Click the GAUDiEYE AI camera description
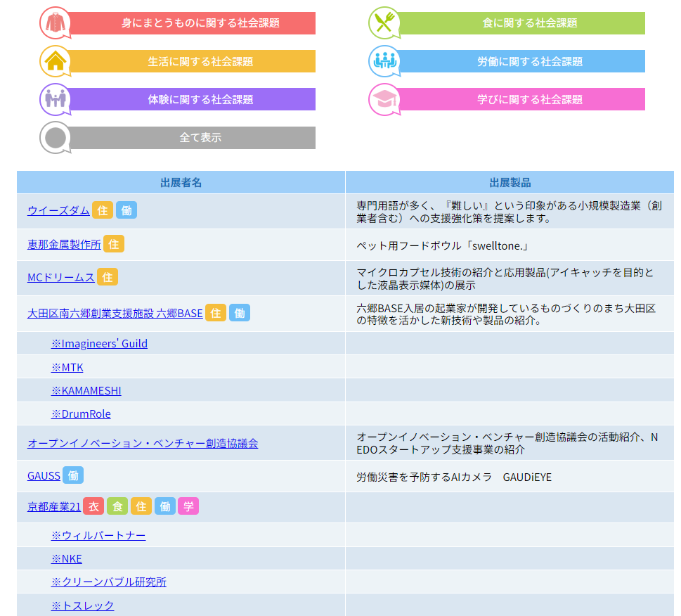 pyautogui.click(x=454, y=477)
